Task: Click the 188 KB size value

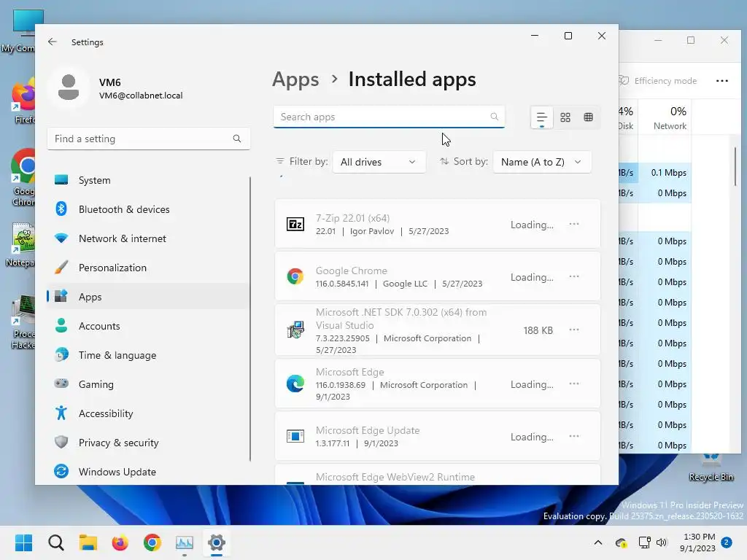Action: click(538, 330)
